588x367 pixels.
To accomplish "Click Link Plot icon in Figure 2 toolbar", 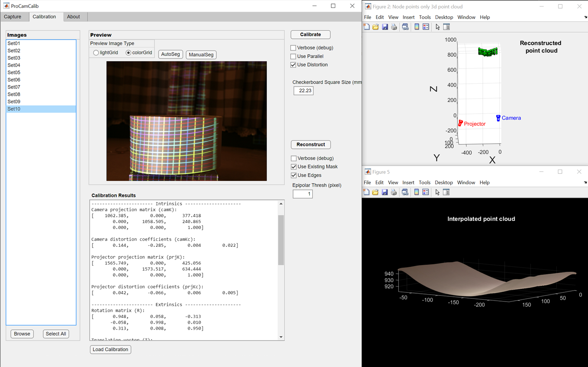I will (x=405, y=27).
